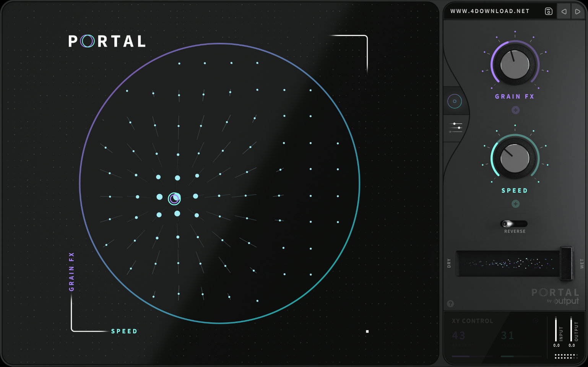Click the GRAIN FX knob label
Screen dimensions: 588x367
pyautogui.click(x=515, y=96)
